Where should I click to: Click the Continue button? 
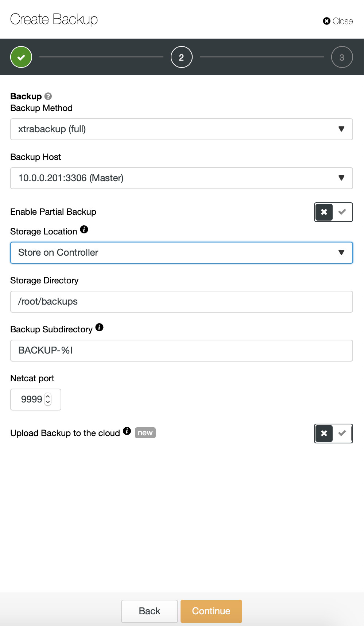pos(211,611)
